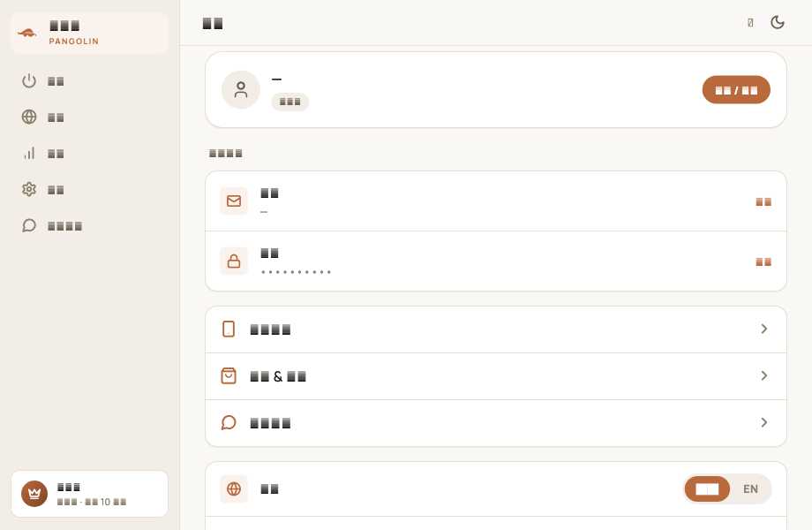Expand the row with the shopping bag icon

pyautogui.click(x=496, y=376)
